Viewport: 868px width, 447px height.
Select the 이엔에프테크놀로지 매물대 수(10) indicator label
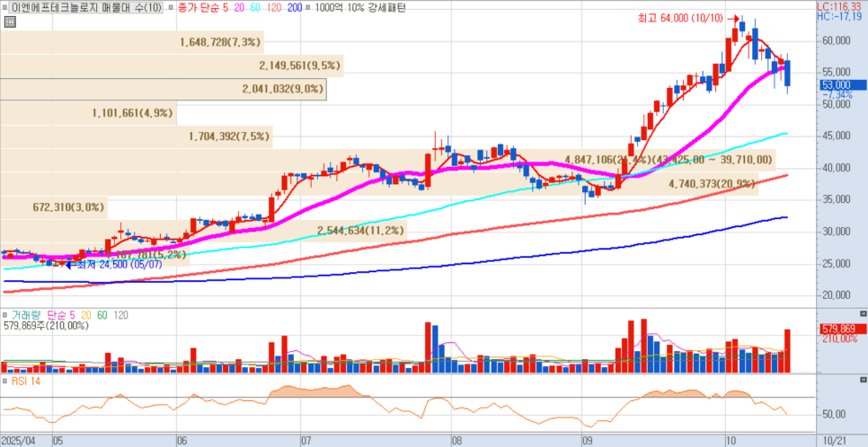click(85, 9)
